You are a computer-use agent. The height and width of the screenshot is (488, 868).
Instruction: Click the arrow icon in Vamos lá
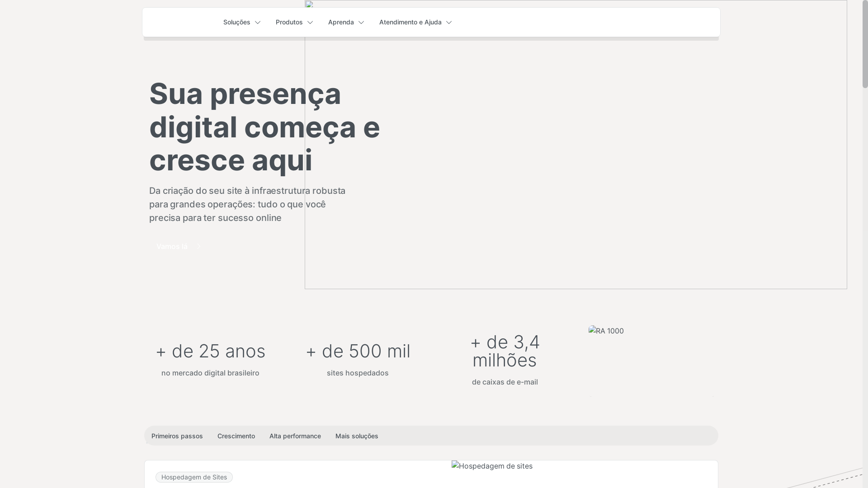click(x=198, y=246)
